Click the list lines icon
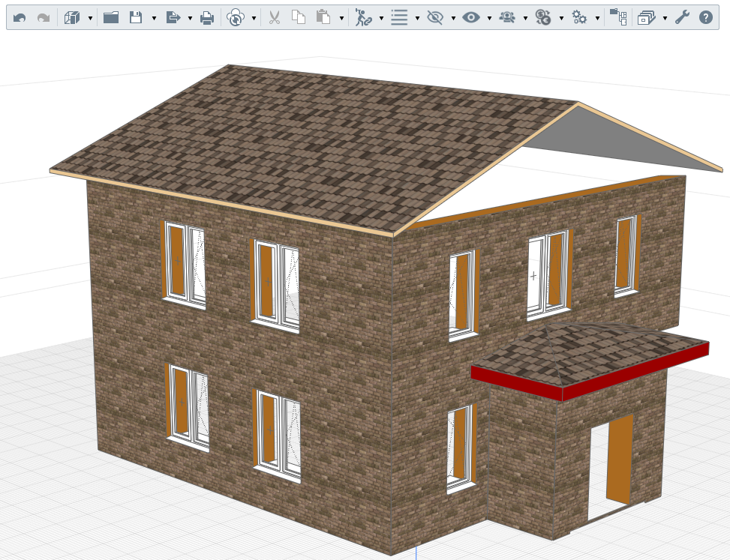730x560 pixels. [x=399, y=18]
